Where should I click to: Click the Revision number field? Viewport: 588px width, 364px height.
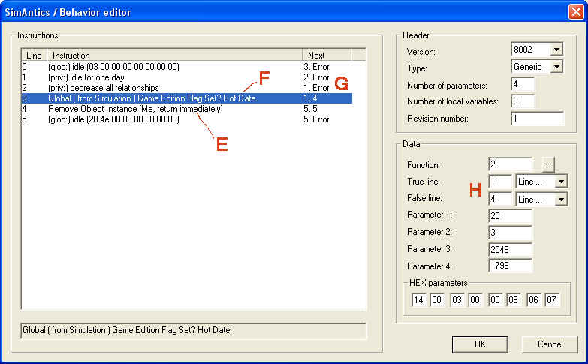click(x=538, y=119)
